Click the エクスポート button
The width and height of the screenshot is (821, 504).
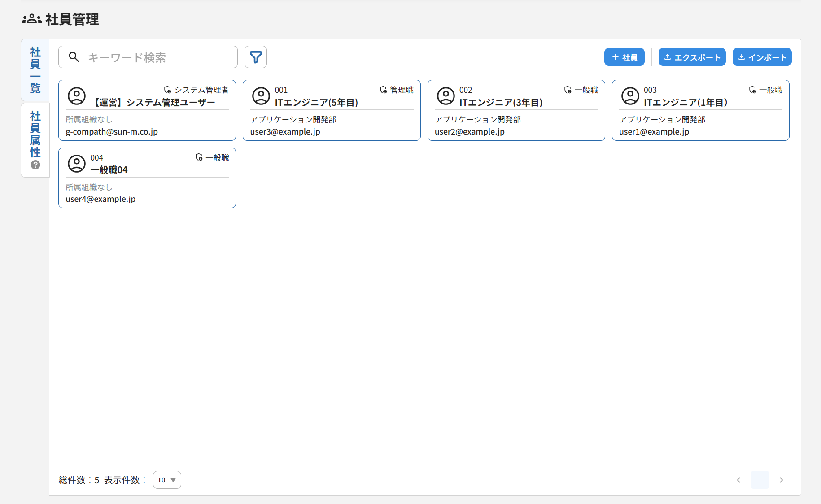[692, 57]
